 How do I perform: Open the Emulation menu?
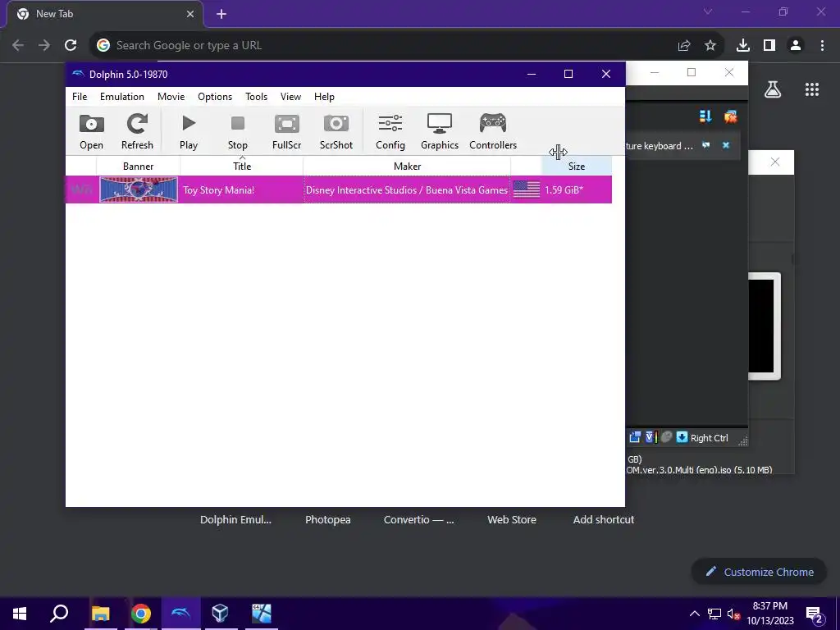pyautogui.click(x=122, y=97)
